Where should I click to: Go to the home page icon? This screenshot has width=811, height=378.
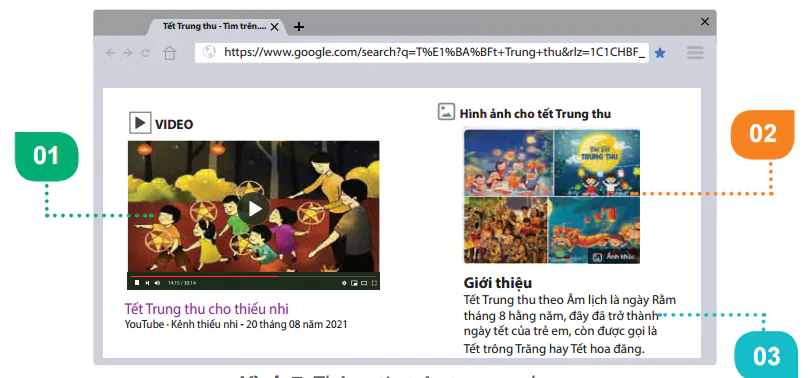point(170,53)
